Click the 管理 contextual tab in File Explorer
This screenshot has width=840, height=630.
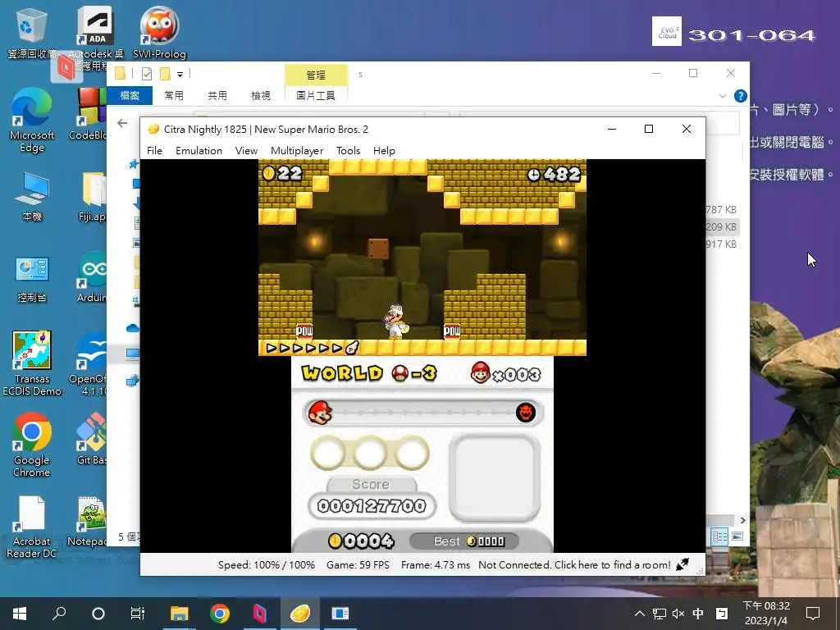tap(316, 75)
